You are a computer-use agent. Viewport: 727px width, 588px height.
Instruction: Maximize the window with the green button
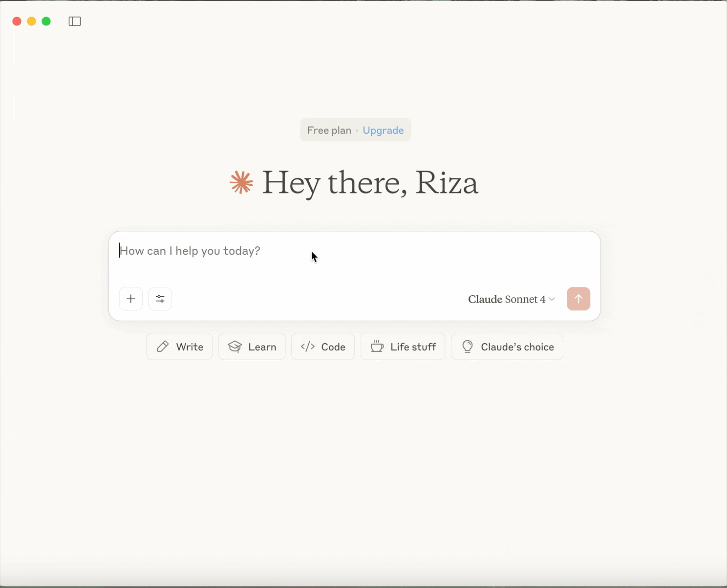coord(46,22)
